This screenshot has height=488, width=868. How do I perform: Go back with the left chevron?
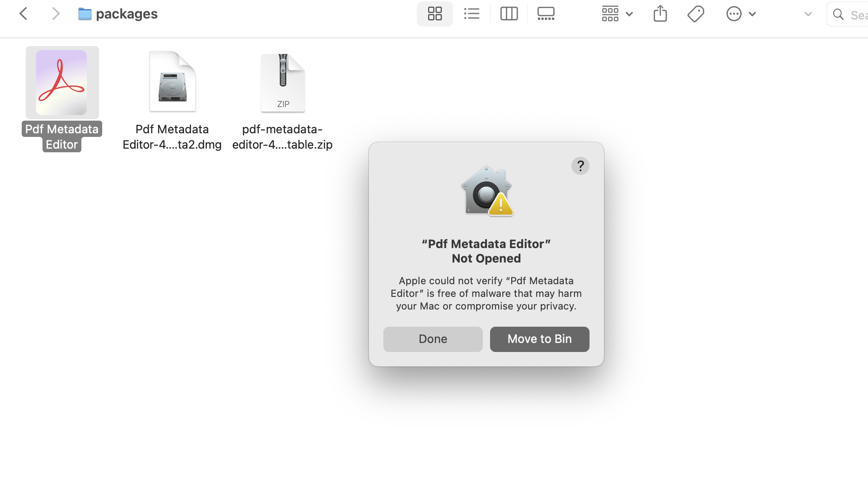(24, 14)
